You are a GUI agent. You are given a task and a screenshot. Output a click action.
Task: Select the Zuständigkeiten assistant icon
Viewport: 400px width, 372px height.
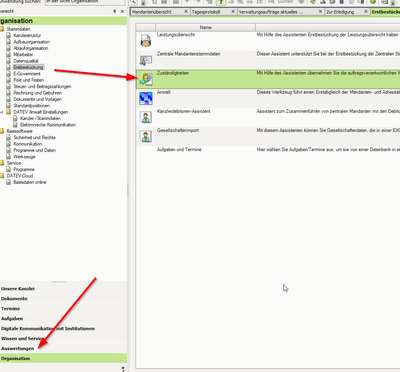146,79
